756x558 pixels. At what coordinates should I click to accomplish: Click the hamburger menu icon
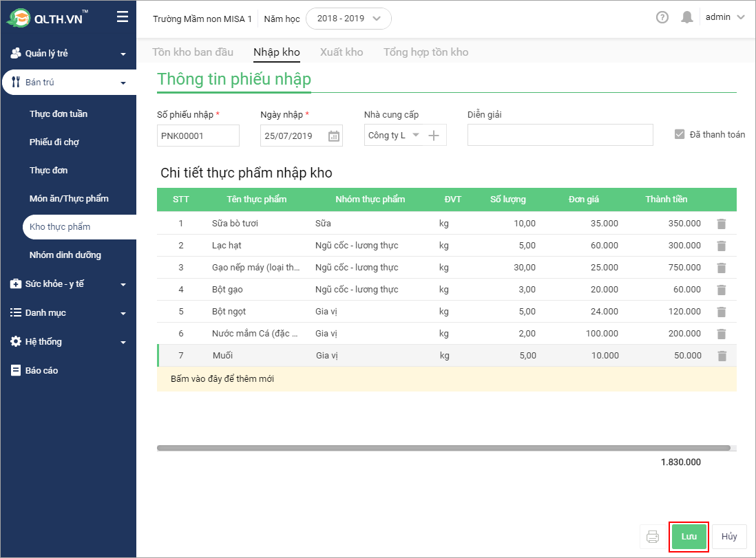123,17
